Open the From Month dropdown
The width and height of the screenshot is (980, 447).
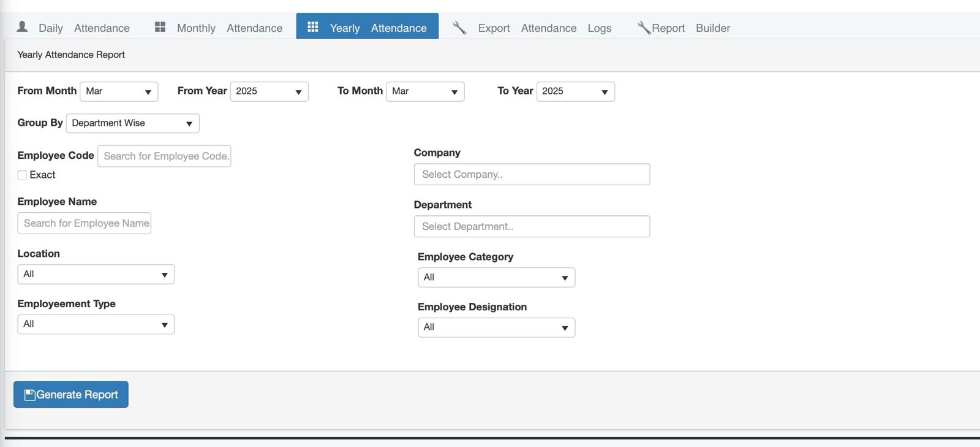pos(119,91)
